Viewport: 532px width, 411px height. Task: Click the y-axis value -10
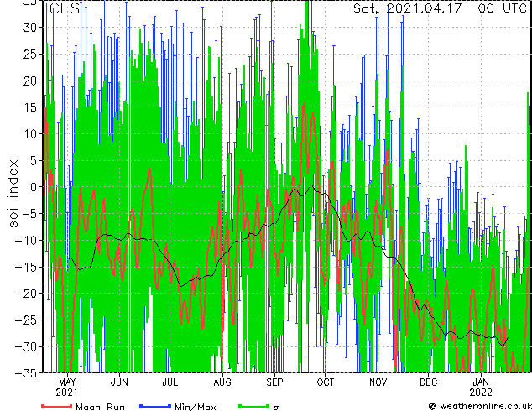point(27,241)
